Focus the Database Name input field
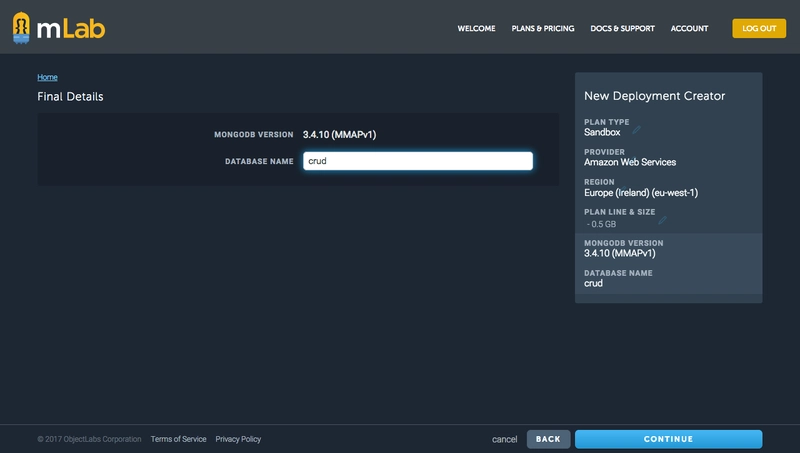Screen dimensions: 800x453 point(418,161)
